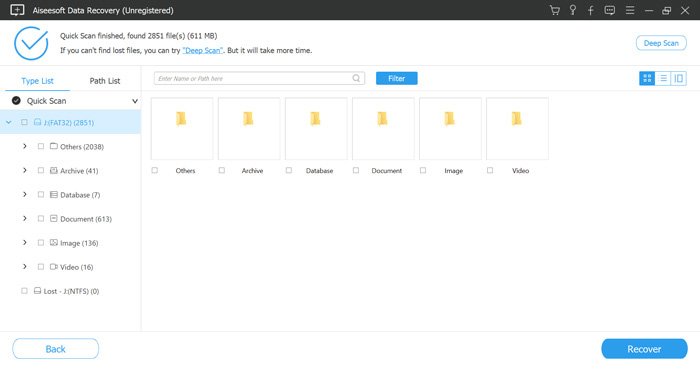Click the Archive type icon in tree
700x372 pixels.
[x=54, y=170]
